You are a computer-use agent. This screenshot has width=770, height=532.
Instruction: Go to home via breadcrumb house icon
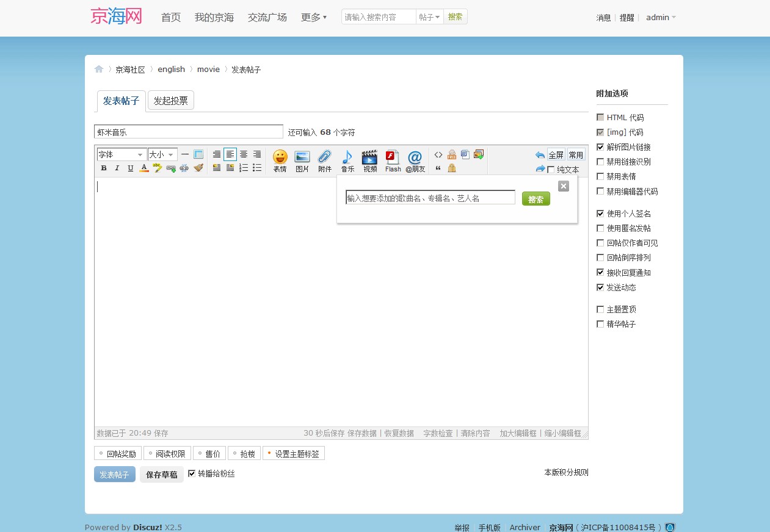point(99,69)
